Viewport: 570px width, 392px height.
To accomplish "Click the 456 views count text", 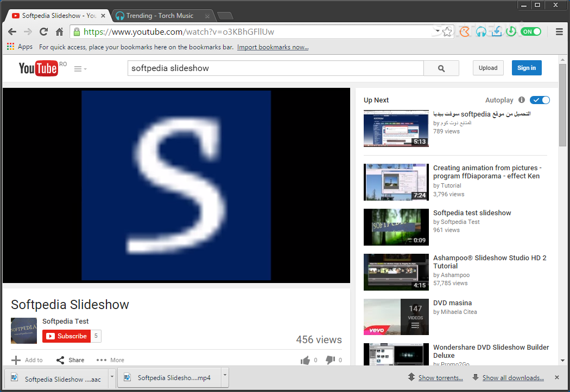I will tap(319, 340).
